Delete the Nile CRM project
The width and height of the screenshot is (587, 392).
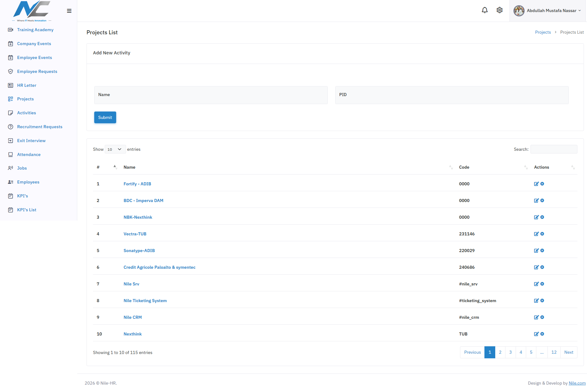point(542,317)
